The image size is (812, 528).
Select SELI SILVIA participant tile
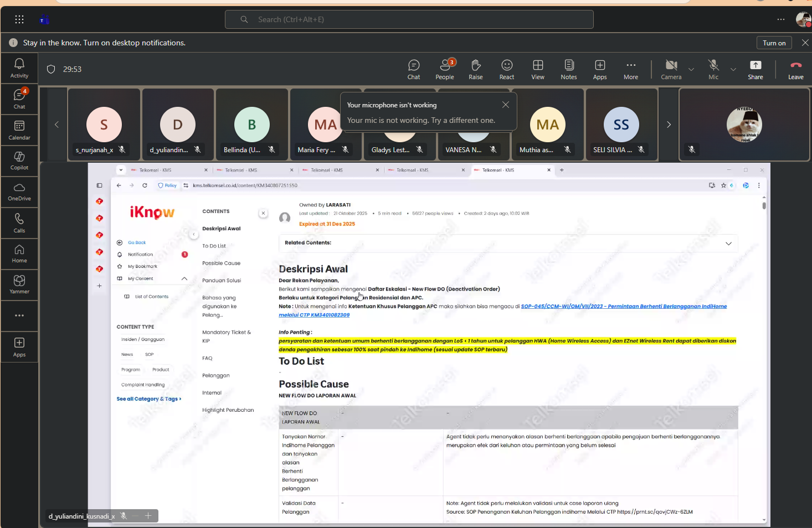coord(621,125)
